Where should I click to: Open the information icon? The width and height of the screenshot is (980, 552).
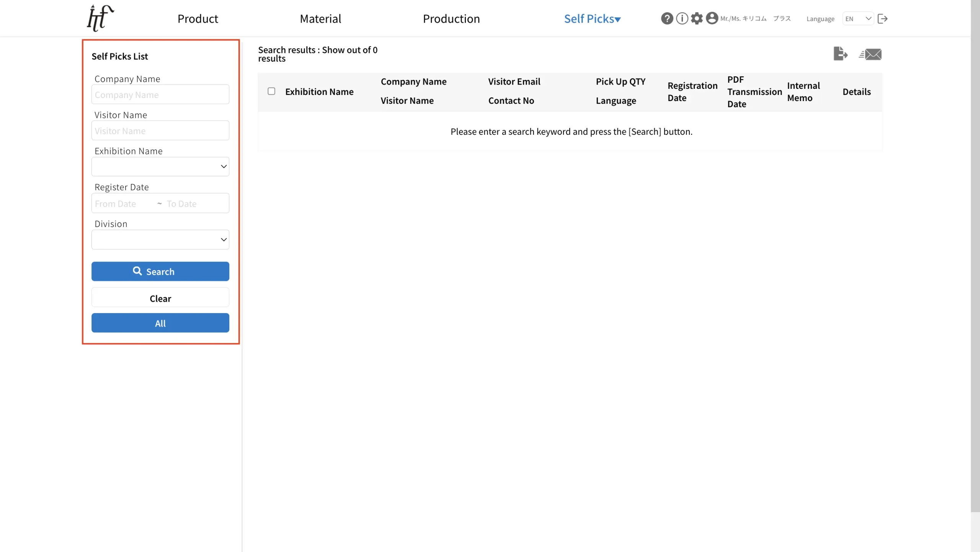point(682,18)
